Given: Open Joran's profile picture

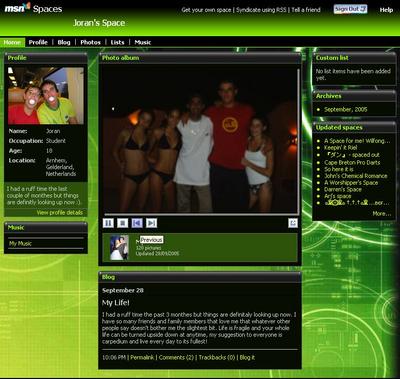Looking at the screenshot, I should [x=46, y=95].
